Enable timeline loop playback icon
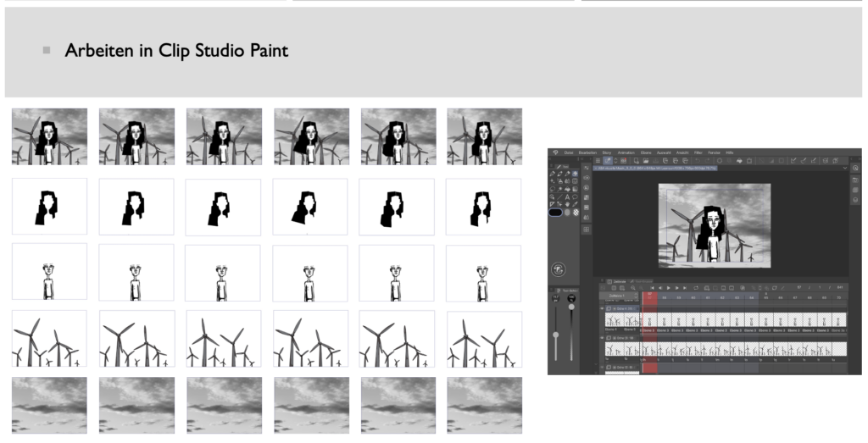The height and width of the screenshot is (443, 868). [694, 289]
